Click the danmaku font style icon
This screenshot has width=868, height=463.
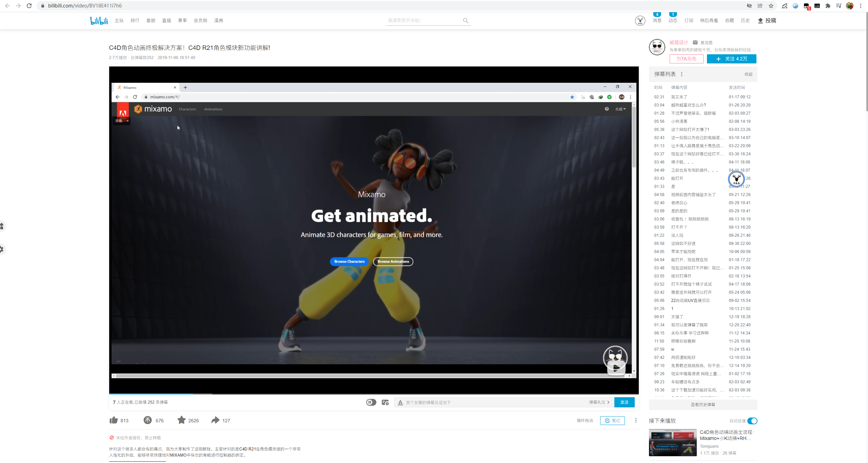pyautogui.click(x=400, y=402)
